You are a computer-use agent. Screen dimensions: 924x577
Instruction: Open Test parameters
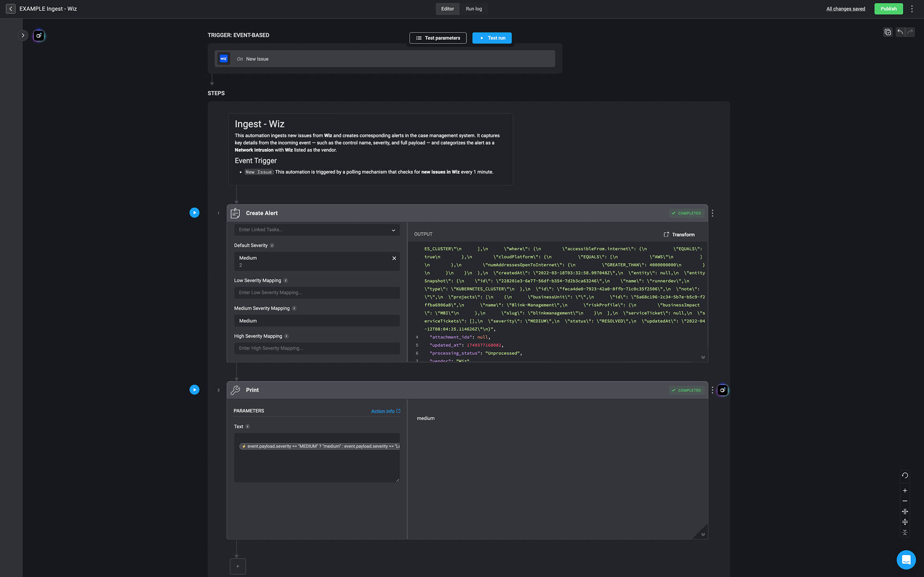(438, 38)
